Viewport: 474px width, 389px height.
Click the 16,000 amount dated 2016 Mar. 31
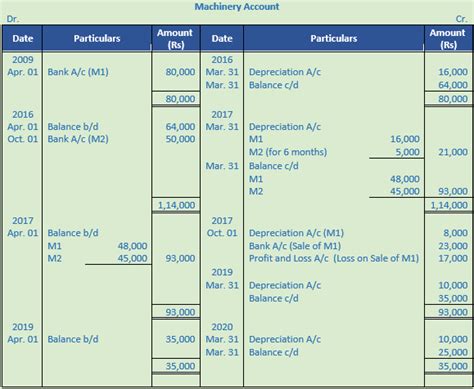[453, 72]
